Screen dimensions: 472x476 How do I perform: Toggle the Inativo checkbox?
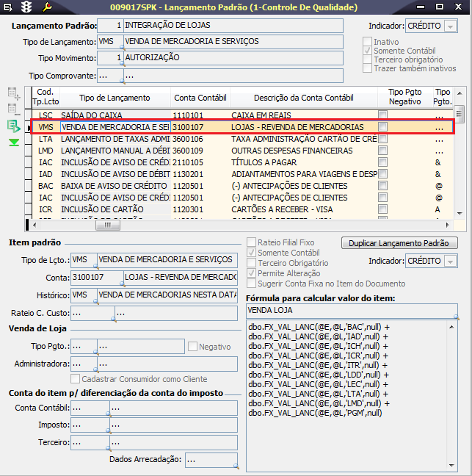coord(367,42)
